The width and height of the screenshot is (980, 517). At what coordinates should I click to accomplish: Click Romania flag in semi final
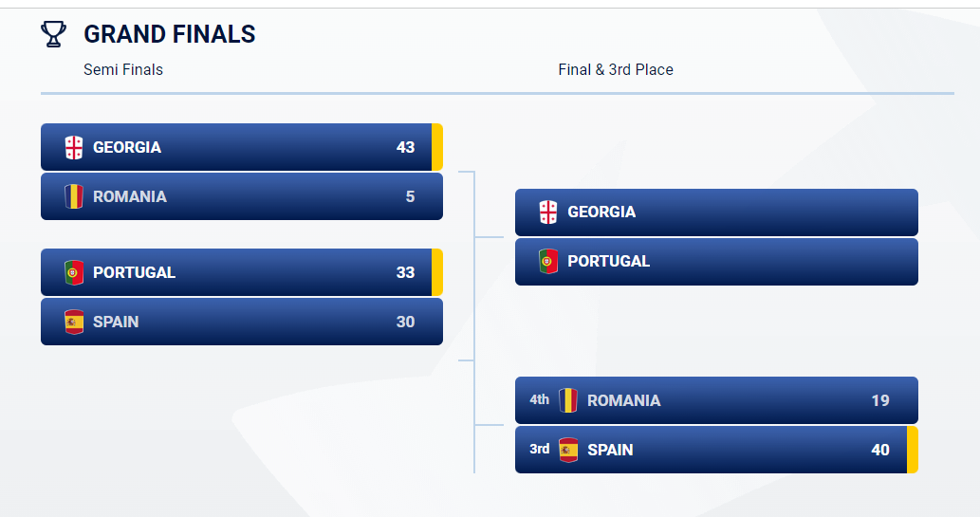click(x=74, y=197)
